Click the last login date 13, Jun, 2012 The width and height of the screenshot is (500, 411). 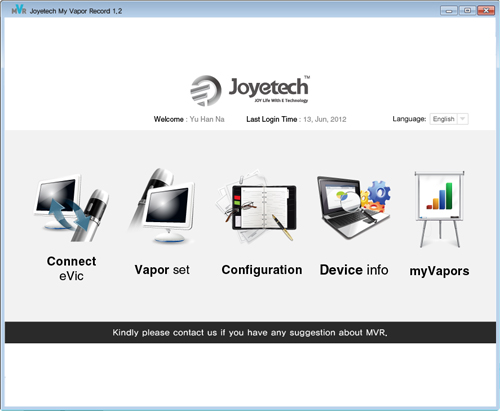point(325,119)
